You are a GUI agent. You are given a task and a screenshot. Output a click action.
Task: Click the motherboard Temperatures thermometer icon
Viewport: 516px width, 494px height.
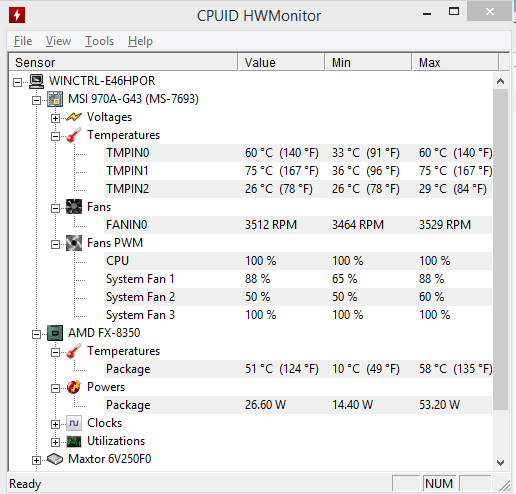pos(74,135)
